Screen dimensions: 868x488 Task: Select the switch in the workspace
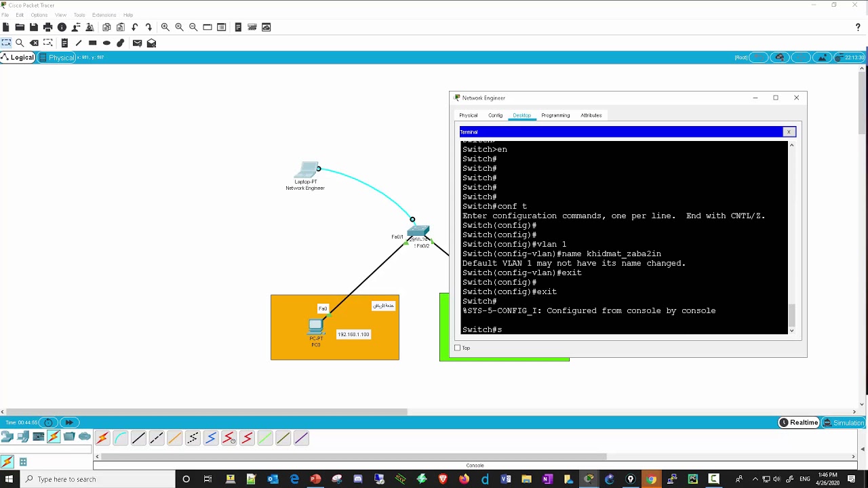(x=418, y=232)
